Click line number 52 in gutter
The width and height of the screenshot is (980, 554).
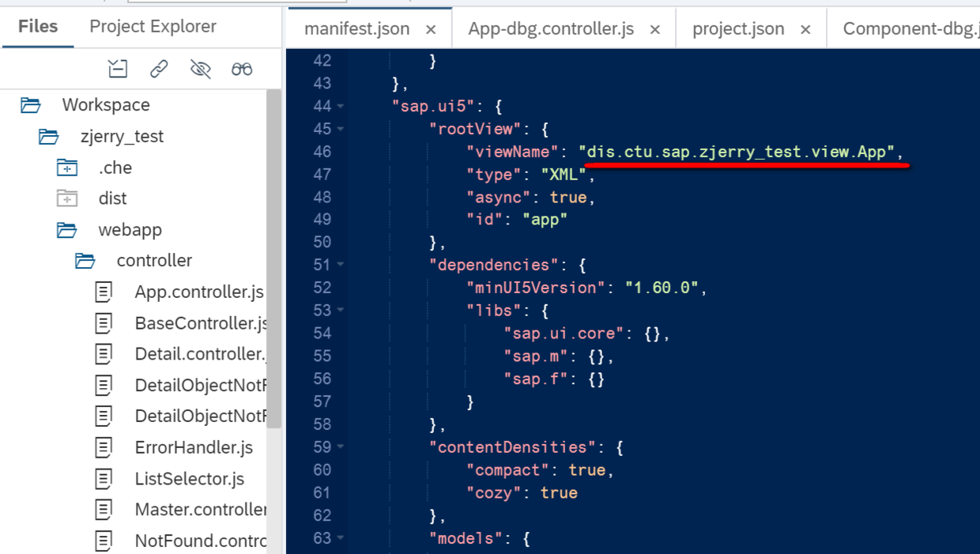point(322,288)
